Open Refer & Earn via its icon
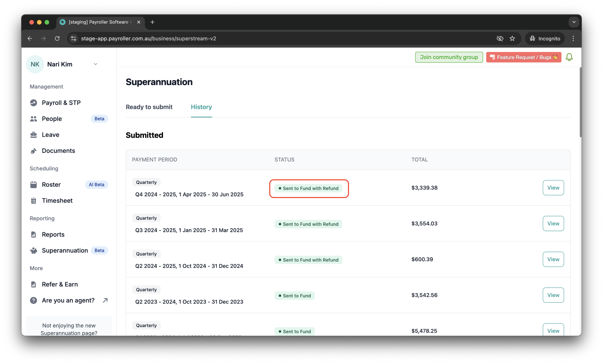 click(34, 284)
